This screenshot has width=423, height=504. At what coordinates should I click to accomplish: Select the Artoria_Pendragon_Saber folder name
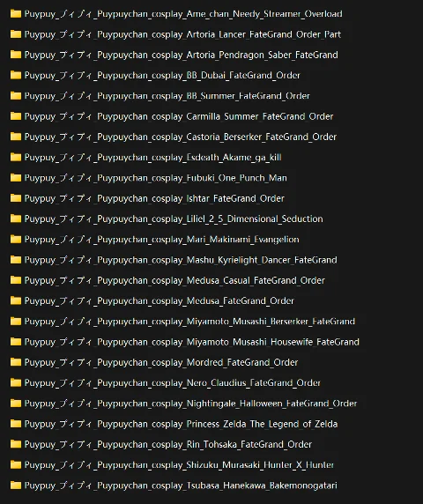pos(182,55)
